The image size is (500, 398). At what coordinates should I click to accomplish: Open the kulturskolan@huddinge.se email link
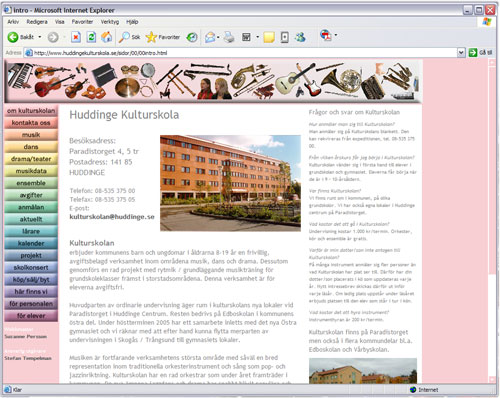click(x=112, y=217)
